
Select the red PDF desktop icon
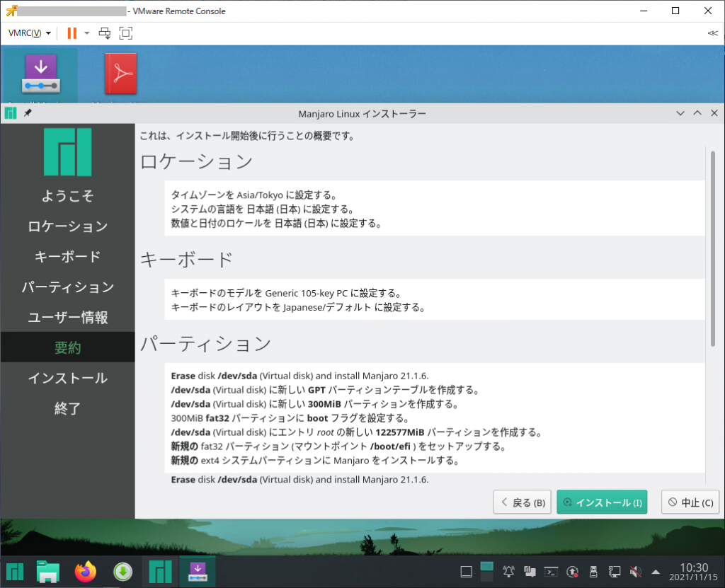[x=121, y=74]
